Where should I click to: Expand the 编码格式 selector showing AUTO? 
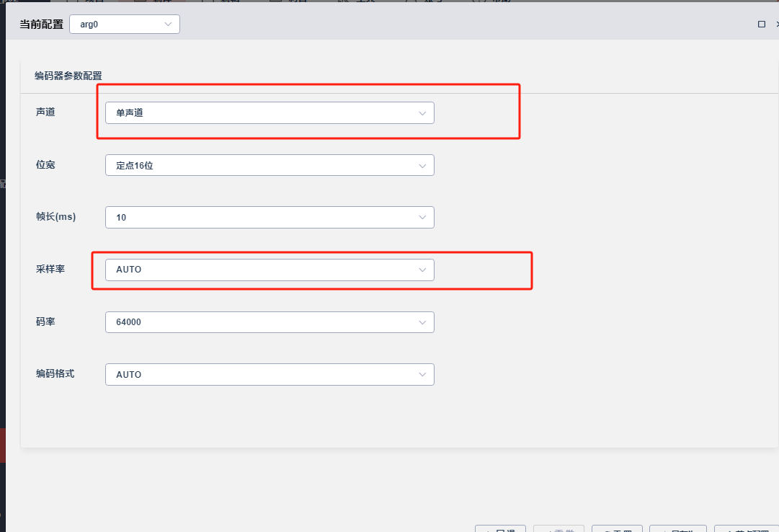point(270,374)
